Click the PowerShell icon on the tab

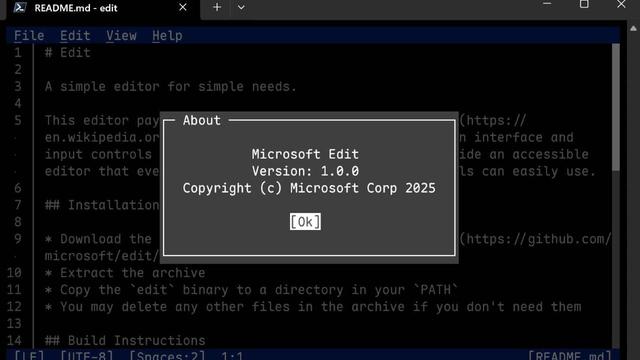[20, 7]
